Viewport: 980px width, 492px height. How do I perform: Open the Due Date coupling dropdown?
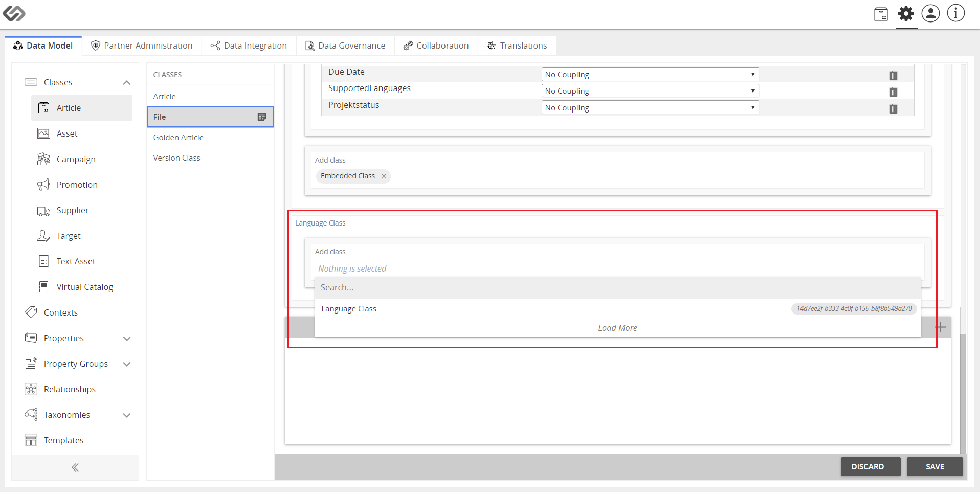(650, 74)
